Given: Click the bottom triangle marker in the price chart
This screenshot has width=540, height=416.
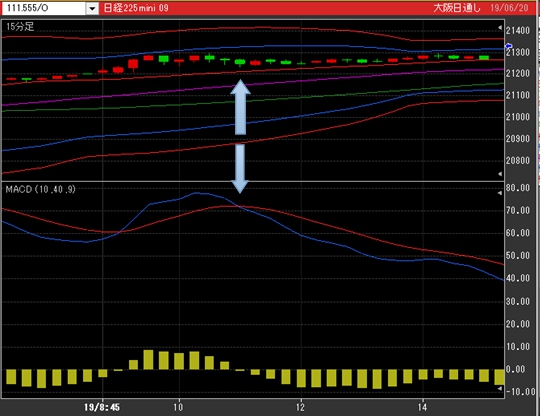Looking at the screenshot, I should 500,174.
